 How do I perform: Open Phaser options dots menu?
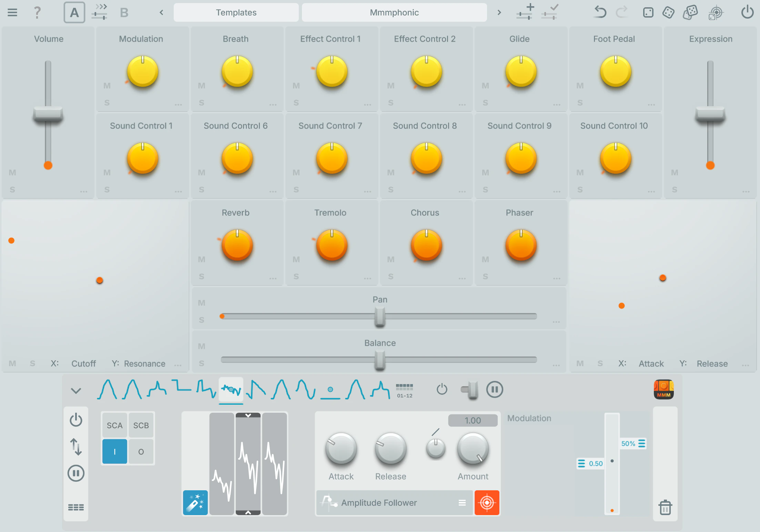tap(557, 278)
